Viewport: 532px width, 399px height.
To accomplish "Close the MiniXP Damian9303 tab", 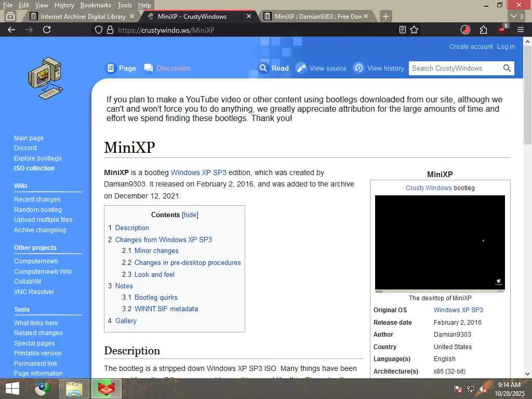I will (x=366, y=16).
